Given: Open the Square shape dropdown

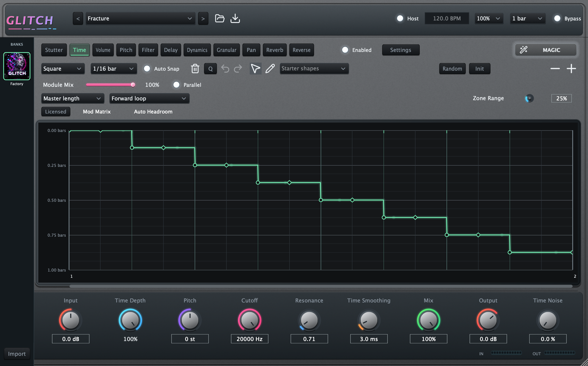Looking at the screenshot, I should click(63, 69).
